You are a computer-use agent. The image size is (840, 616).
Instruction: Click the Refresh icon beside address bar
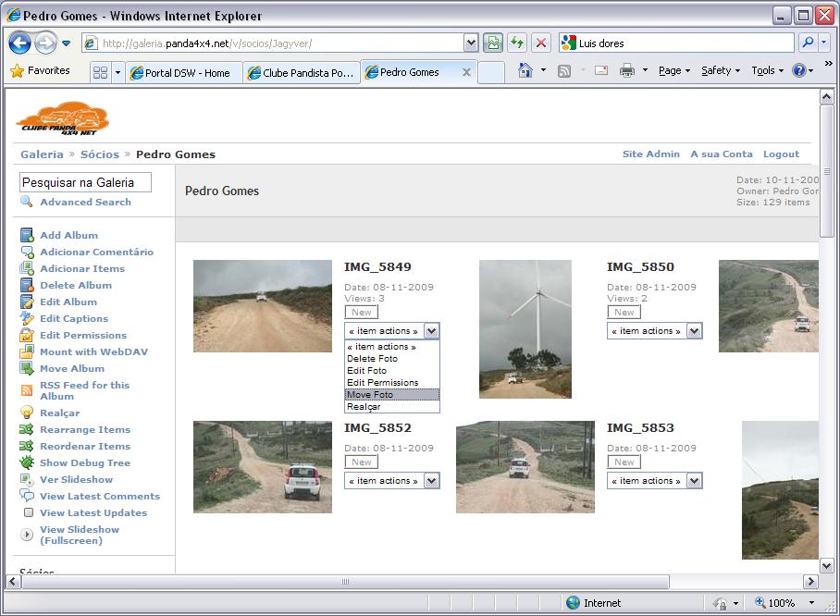pyautogui.click(x=517, y=43)
